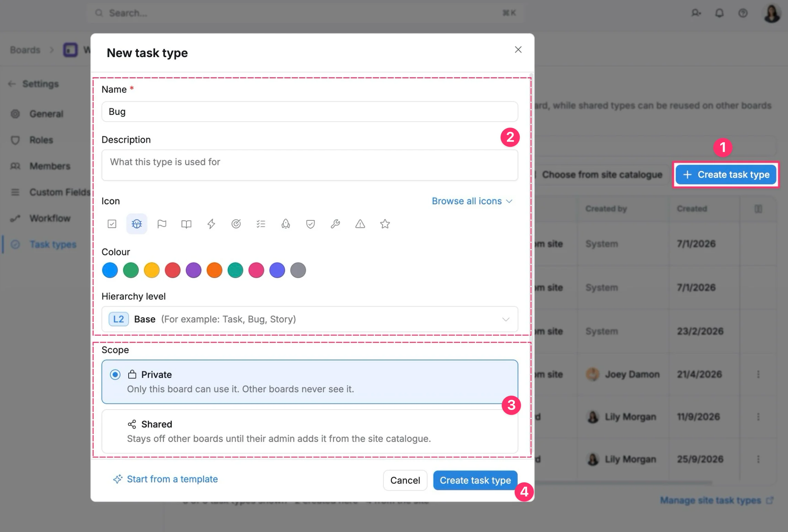Select the Shared scope option

(310, 431)
